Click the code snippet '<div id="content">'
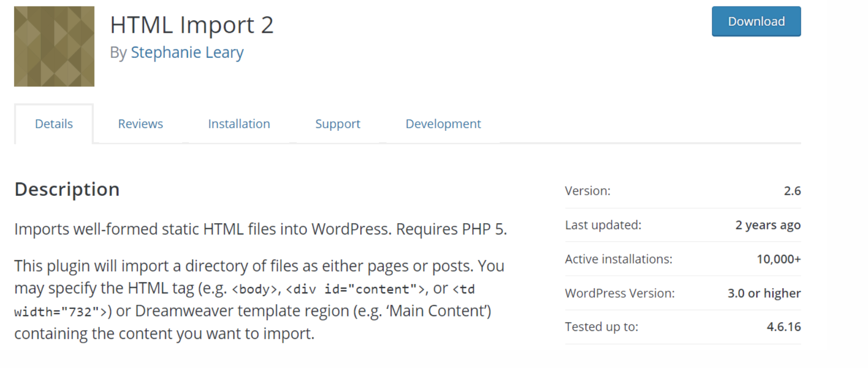868x368 pixels. (x=357, y=290)
